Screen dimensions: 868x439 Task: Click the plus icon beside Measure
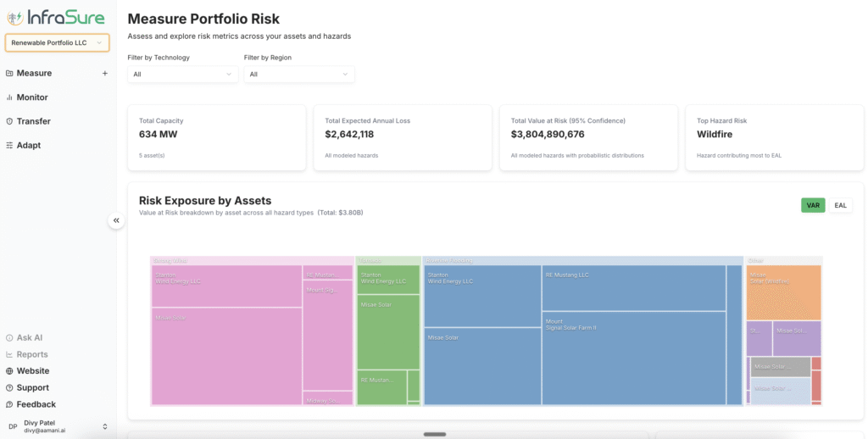[x=105, y=74]
